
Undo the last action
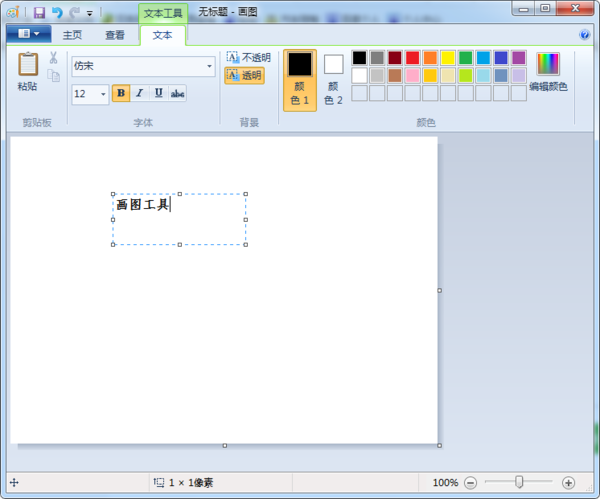pos(57,13)
